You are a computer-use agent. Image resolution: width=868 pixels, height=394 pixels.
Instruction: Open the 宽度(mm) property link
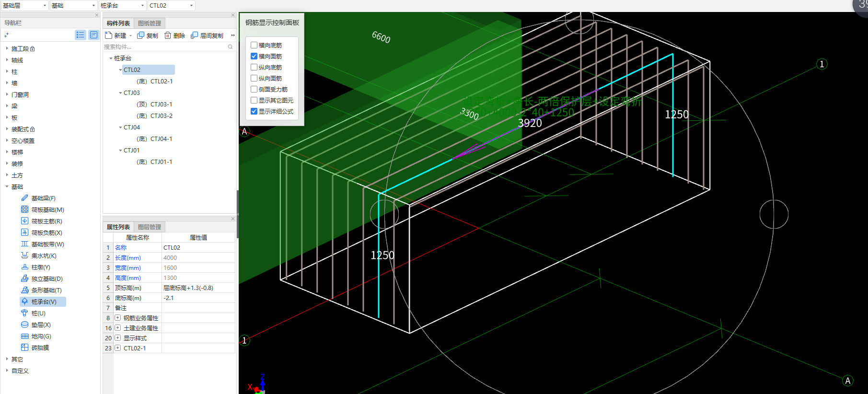(128, 268)
